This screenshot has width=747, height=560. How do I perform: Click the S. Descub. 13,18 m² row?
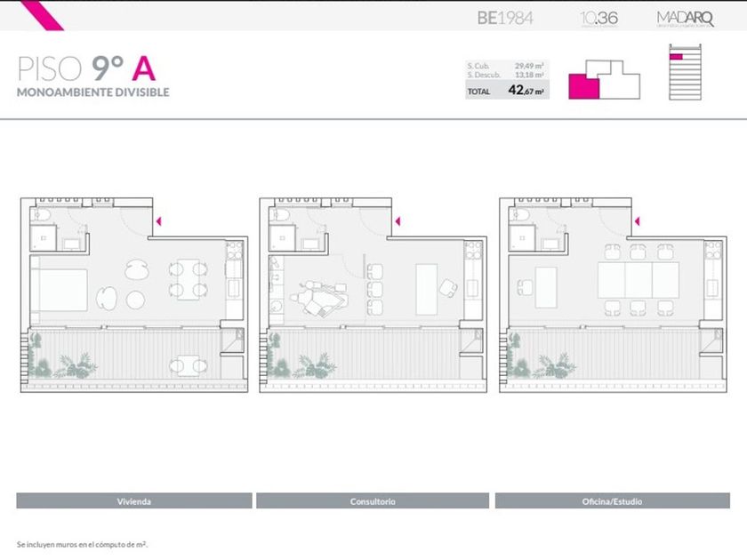(506, 75)
